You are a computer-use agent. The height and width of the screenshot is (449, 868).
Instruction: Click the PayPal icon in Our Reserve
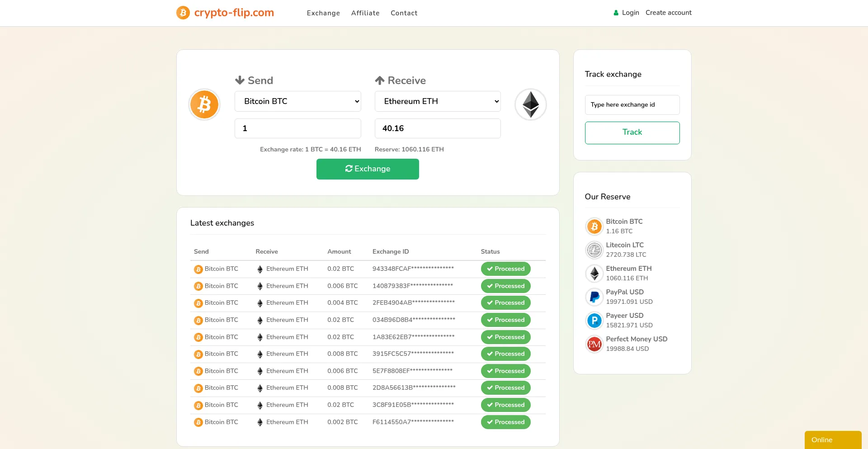coord(594,297)
